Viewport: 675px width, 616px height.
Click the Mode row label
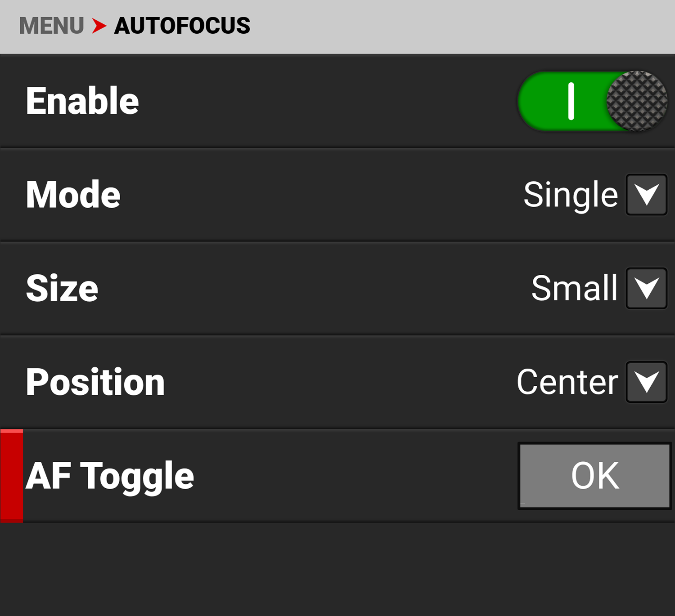(73, 195)
